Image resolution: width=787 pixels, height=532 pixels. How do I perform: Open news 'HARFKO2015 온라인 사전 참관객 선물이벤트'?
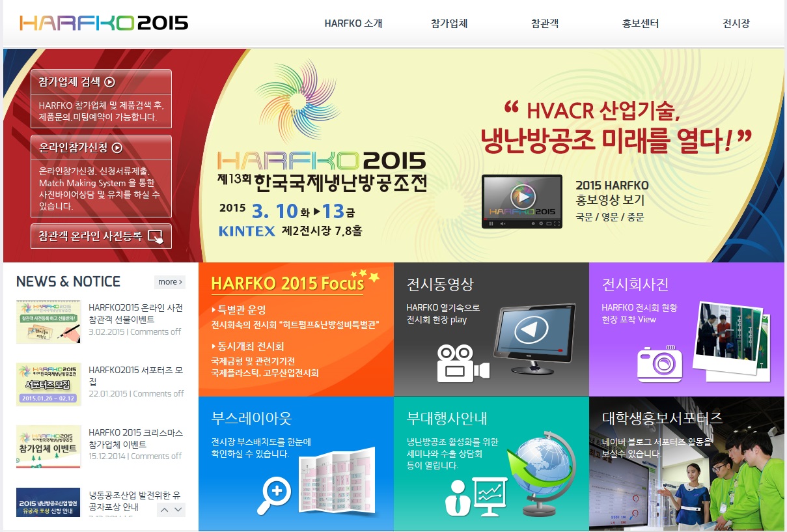coord(136,313)
